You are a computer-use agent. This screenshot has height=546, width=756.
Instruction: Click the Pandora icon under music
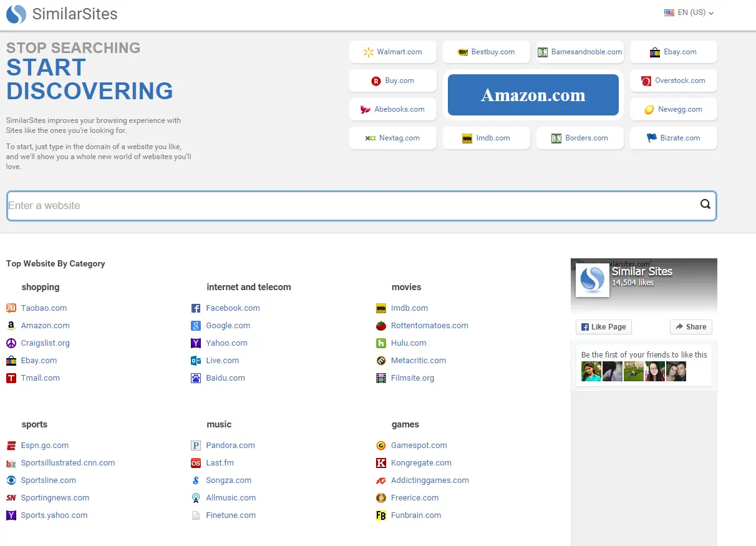[196, 445]
